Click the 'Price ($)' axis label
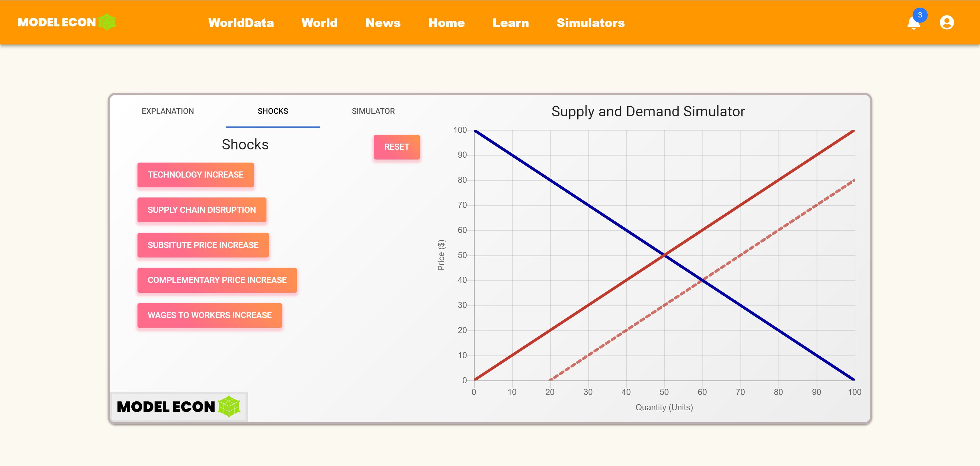Image resolution: width=980 pixels, height=466 pixels. point(441,255)
